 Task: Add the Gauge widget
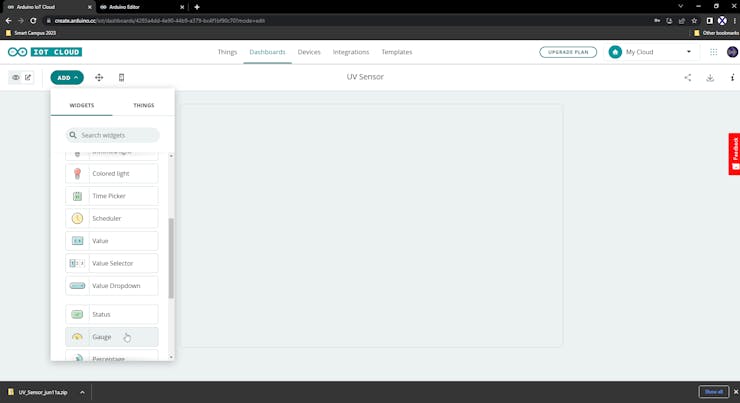112,337
